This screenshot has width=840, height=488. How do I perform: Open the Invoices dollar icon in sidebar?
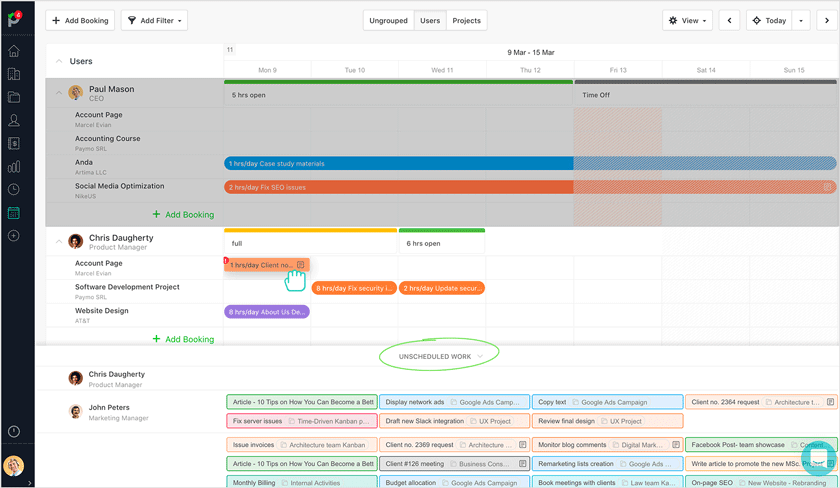14,144
